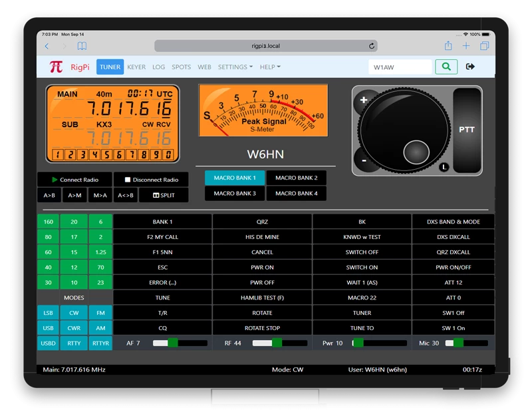
Task: Open Safari bookmarks book icon
Action: point(82,46)
